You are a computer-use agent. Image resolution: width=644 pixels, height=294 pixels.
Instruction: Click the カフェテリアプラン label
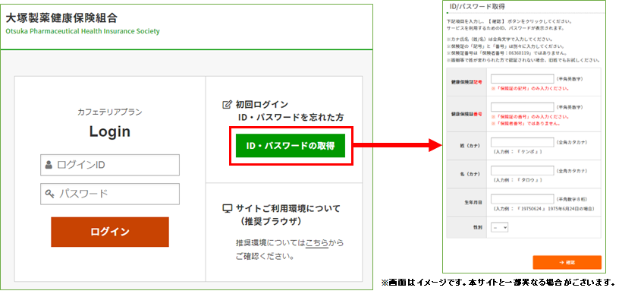[110, 112]
